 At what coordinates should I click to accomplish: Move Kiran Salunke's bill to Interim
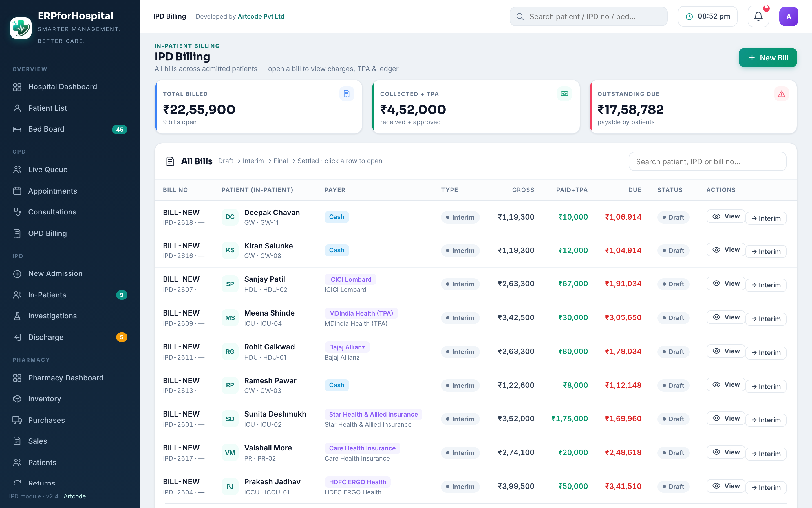(x=766, y=252)
